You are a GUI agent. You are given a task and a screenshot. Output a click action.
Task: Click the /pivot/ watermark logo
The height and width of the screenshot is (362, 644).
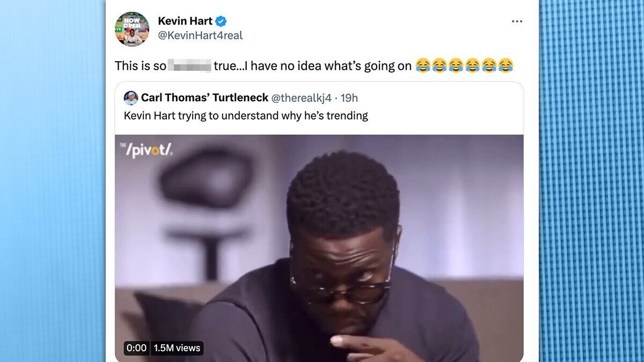coord(146,151)
